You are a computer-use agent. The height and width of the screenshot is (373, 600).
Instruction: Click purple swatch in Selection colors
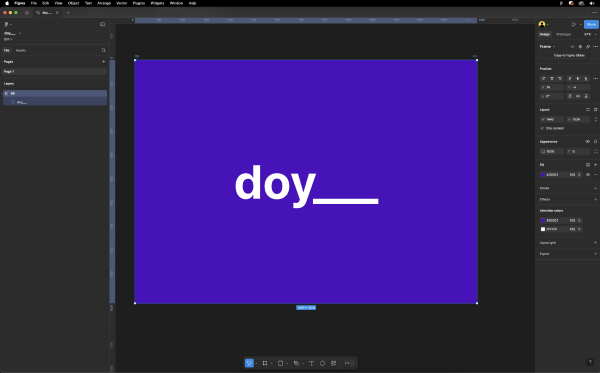[543, 220]
